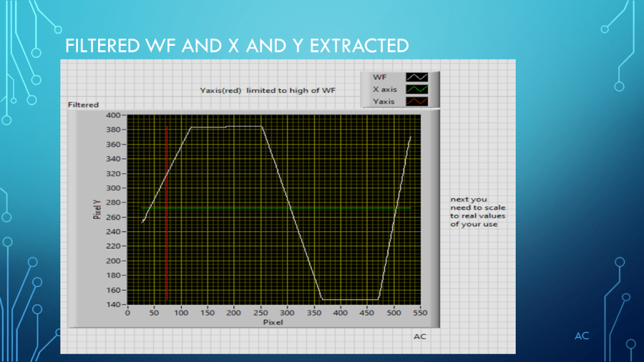Click the green X axis legend icon
Image resolution: width=644 pixels, height=362 pixels.
click(x=416, y=89)
